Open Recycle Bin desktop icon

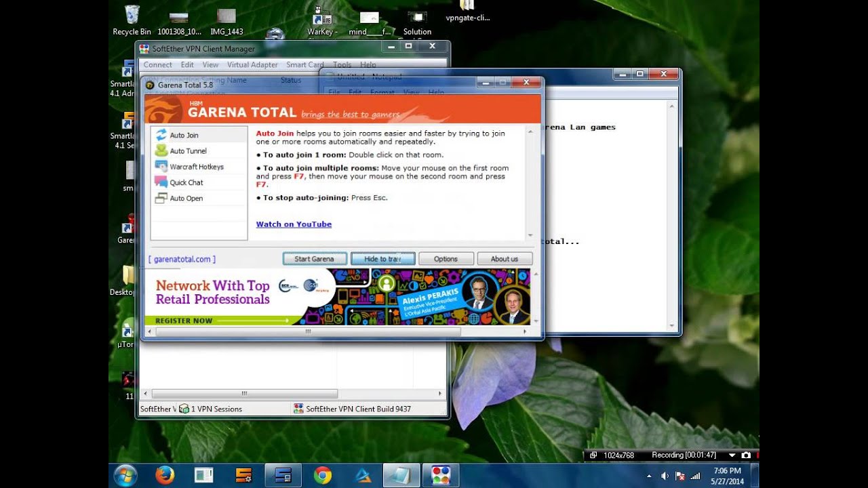click(x=132, y=20)
